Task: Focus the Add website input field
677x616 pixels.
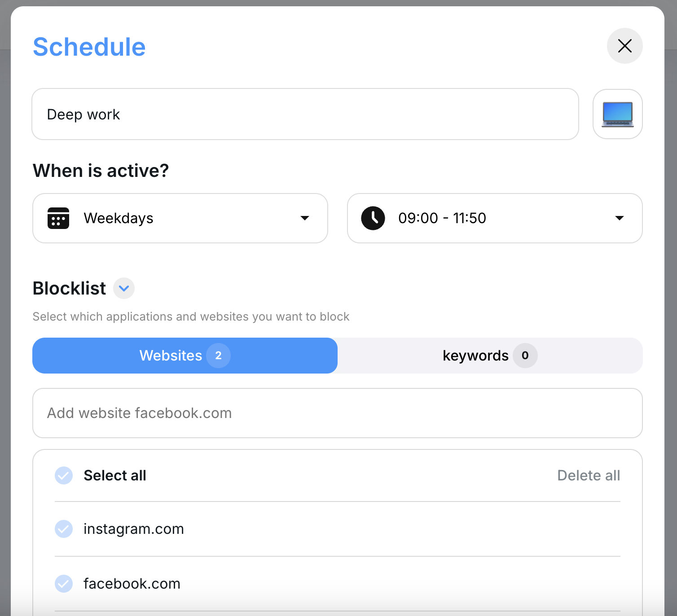Action: click(337, 413)
